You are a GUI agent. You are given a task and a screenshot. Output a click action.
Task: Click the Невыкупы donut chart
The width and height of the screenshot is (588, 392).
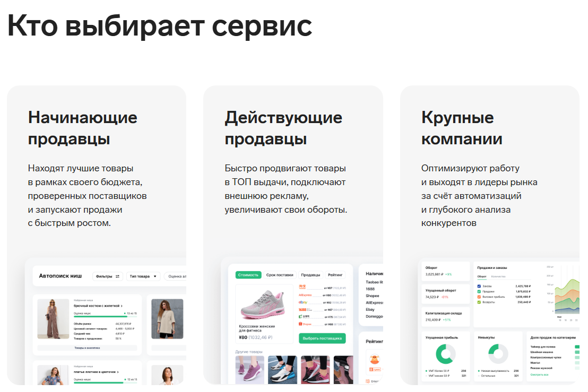[498, 354]
